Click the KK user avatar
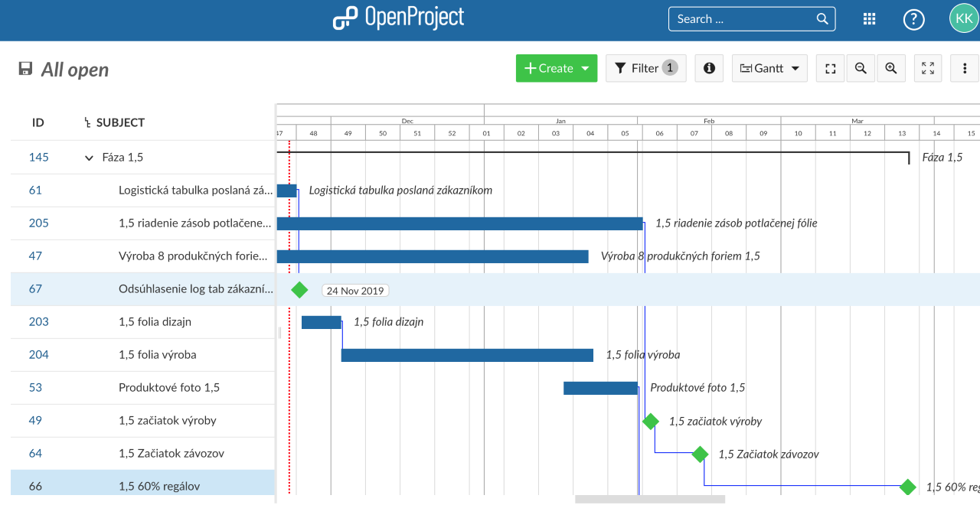The height and width of the screenshot is (505, 980). click(x=963, y=18)
